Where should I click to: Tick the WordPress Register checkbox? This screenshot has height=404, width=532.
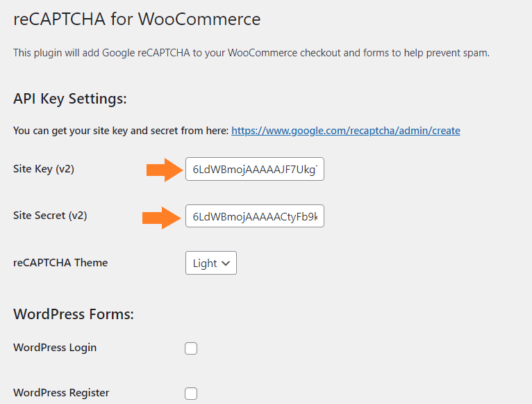tap(191, 393)
